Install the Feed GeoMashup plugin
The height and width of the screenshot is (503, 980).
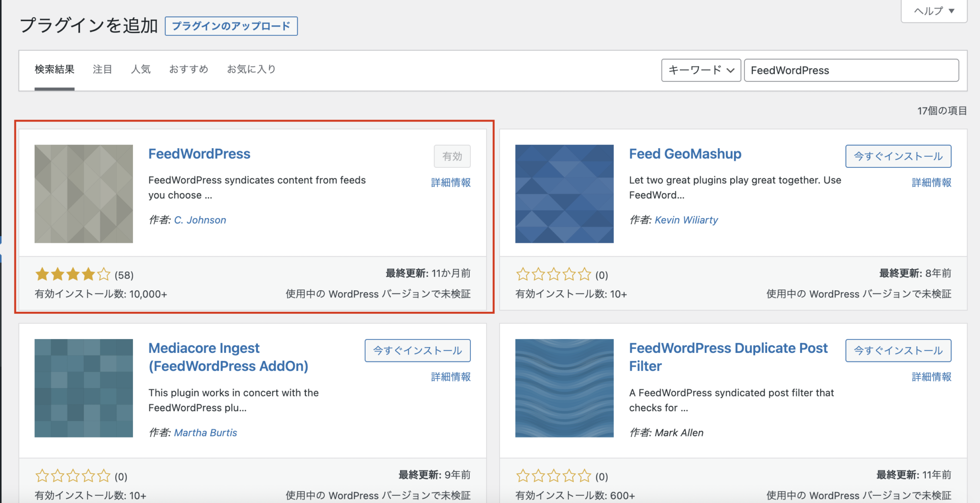(x=898, y=156)
